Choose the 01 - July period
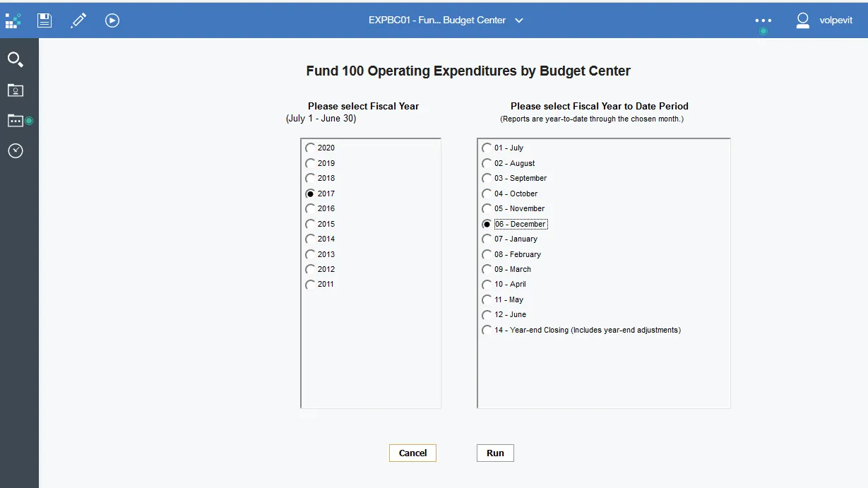Viewport: 868px width, 488px height. pos(487,148)
